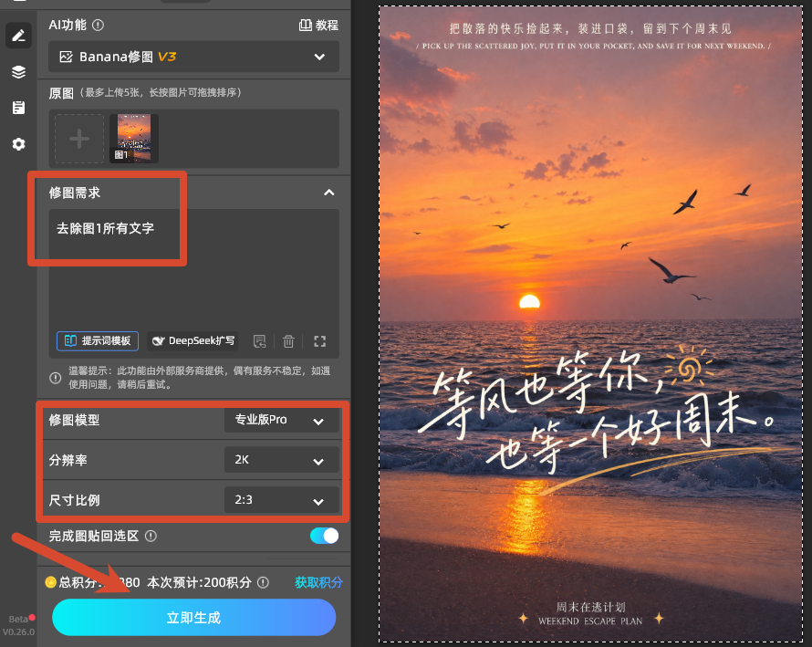Click the trash icon to clear prompt

pyautogui.click(x=288, y=341)
